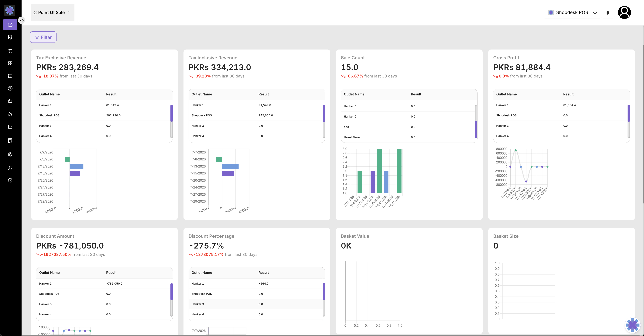Click the "abc" outlet row
The height and width of the screenshot is (336, 644).
click(408, 127)
